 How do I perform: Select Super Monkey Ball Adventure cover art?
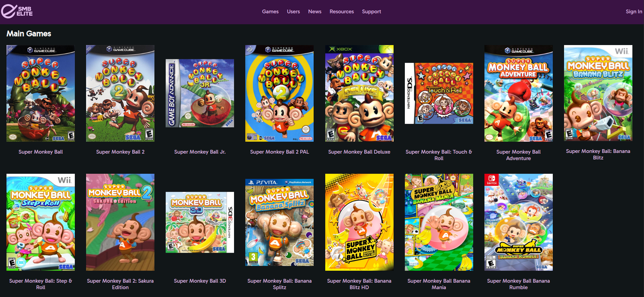519,93
